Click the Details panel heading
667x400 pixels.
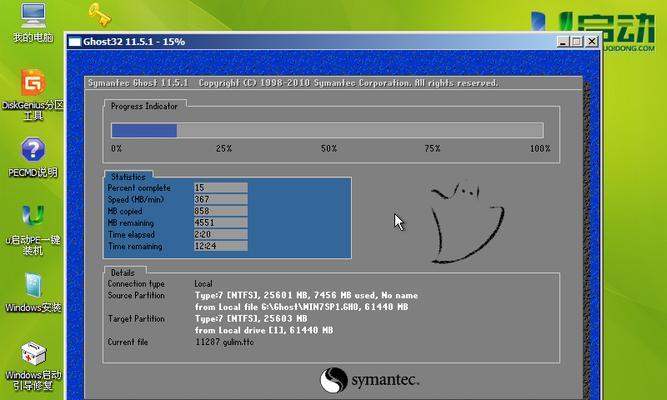point(123,273)
